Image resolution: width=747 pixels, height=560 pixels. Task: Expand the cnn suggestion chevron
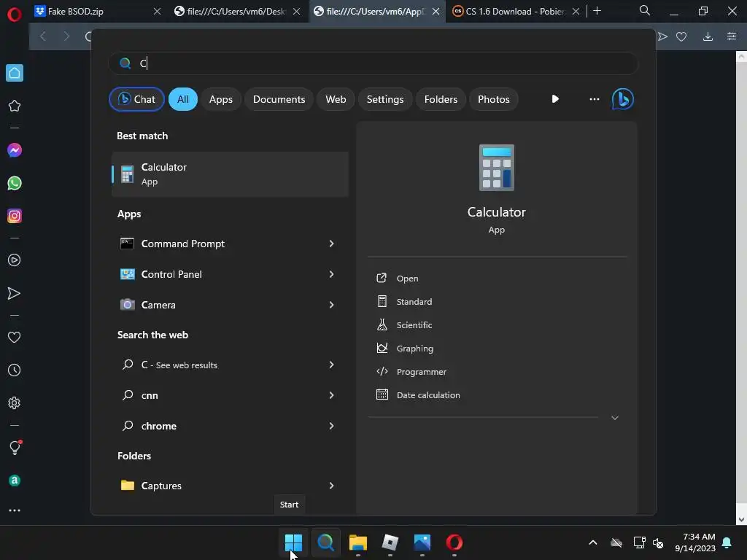coord(332,395)
